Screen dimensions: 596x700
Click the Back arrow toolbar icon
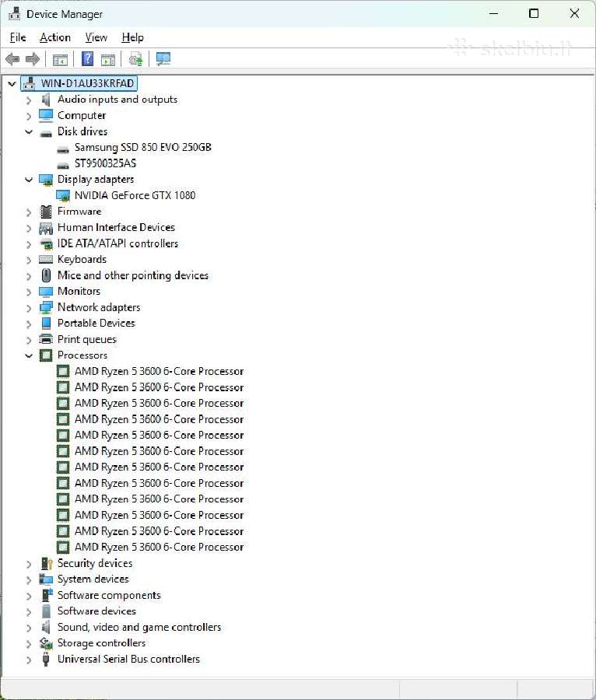pyautogui.click(x=12, y=59)
